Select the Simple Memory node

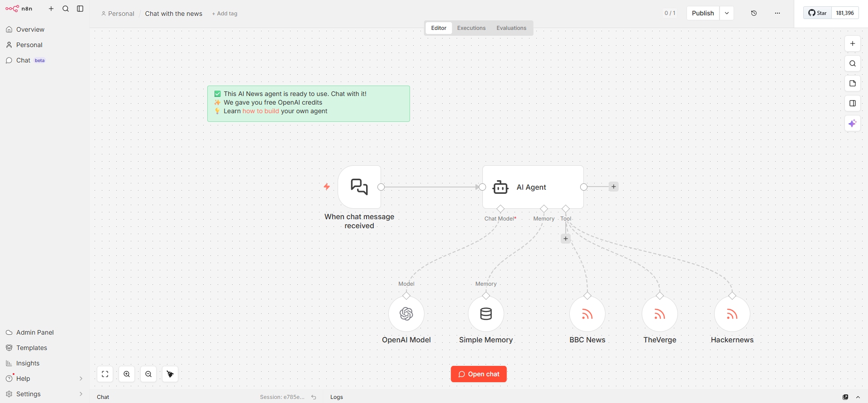[x=486, y=314]
